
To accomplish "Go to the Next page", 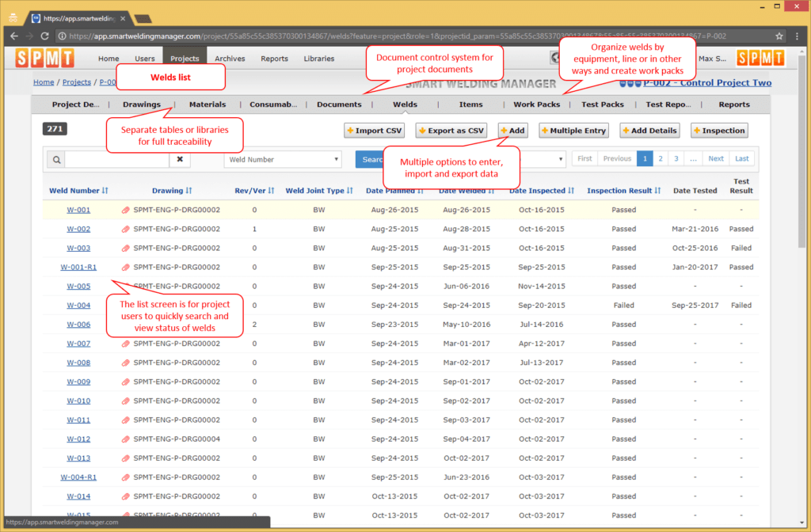I will coord(716,158).
